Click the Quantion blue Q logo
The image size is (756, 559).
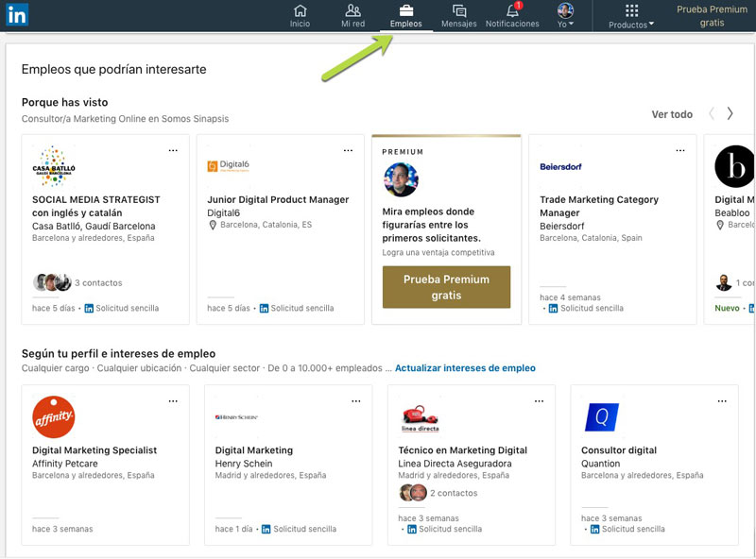pyautogui.click(x=602, y=416)
